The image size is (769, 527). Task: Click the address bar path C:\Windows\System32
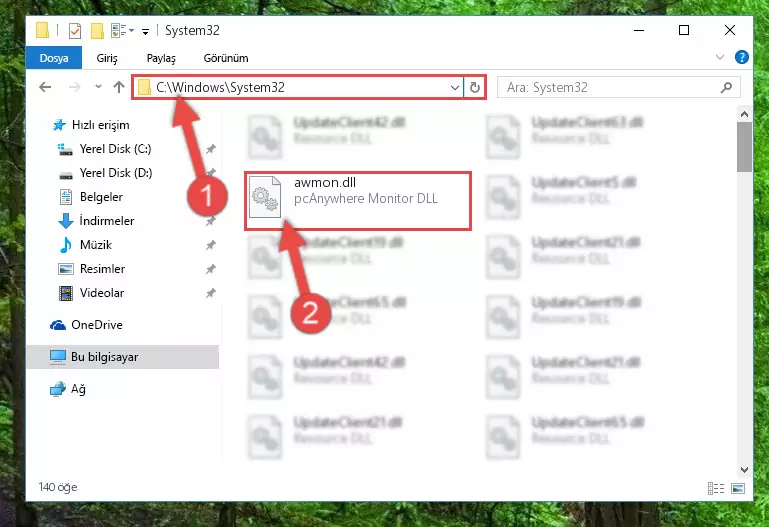pos(220,87)
